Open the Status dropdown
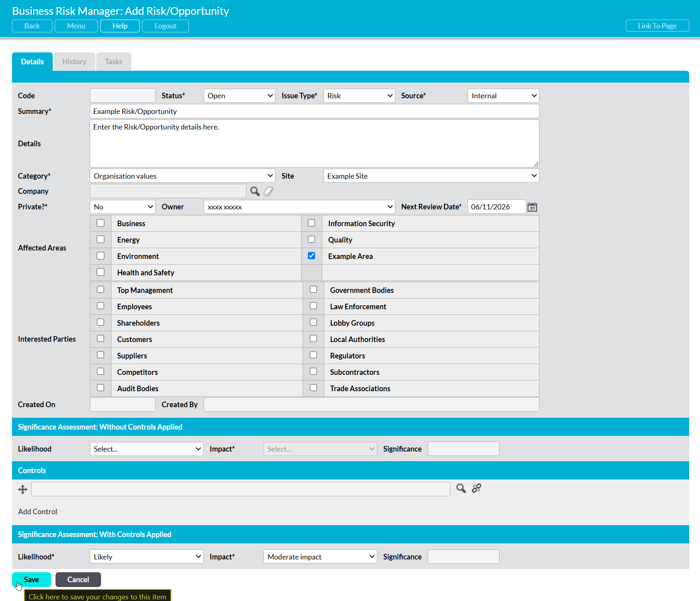This screenshot has width=700, height=601. (240, 96)
